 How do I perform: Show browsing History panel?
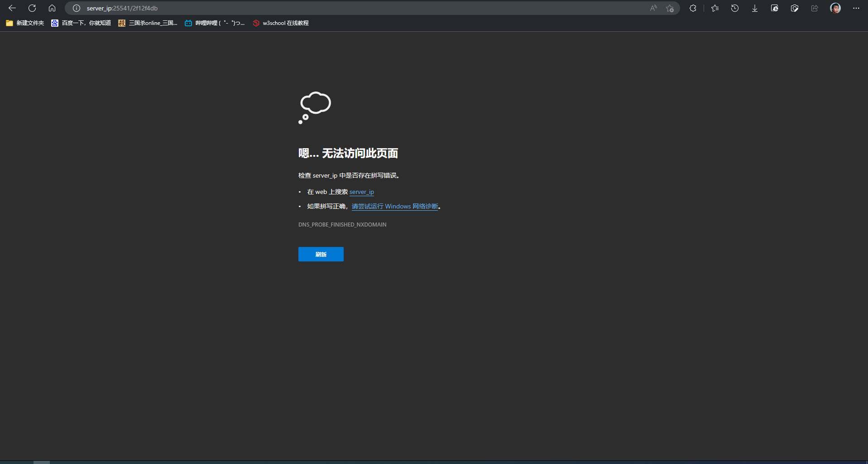pyautogui.click(x=735, y=8)
